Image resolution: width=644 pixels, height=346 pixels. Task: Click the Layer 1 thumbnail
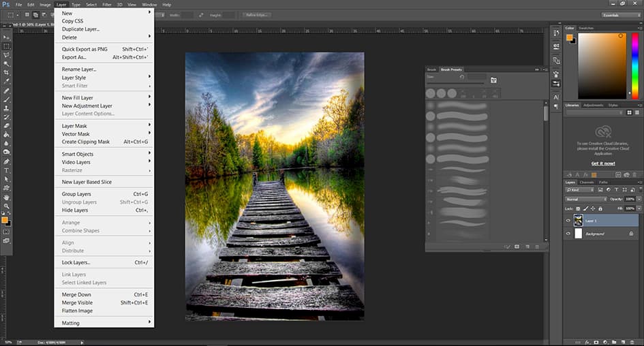coord(579,220)
